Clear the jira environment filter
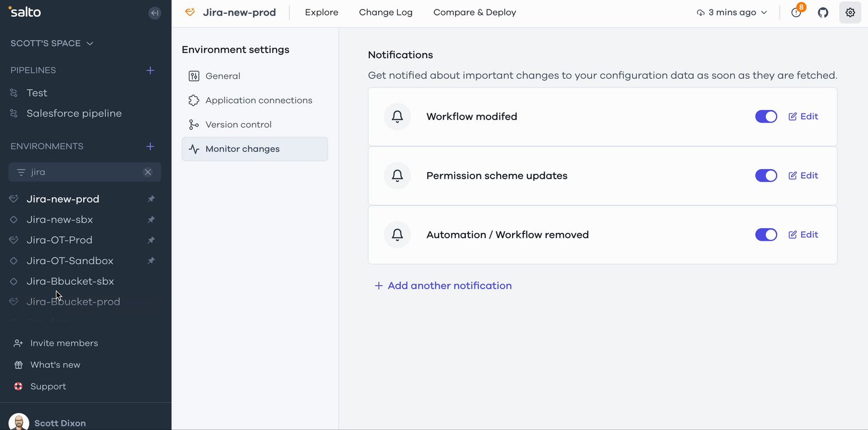Viewport: 868px width, 430px height. [x=148, y=172]
